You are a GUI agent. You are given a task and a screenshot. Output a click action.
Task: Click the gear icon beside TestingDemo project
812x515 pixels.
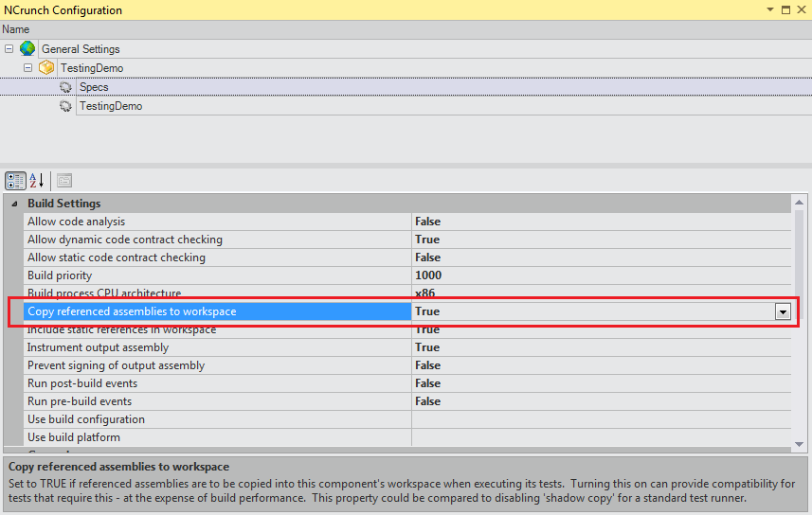click(x=65, y=106)
